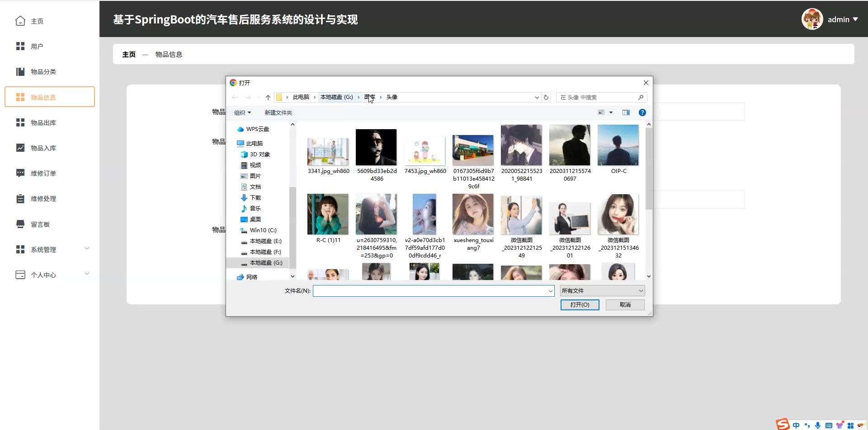Viewport: 868px width, 430px height.
Task: Open 物品出库 sidebar menu item
Action: click(x=50, y=122)
